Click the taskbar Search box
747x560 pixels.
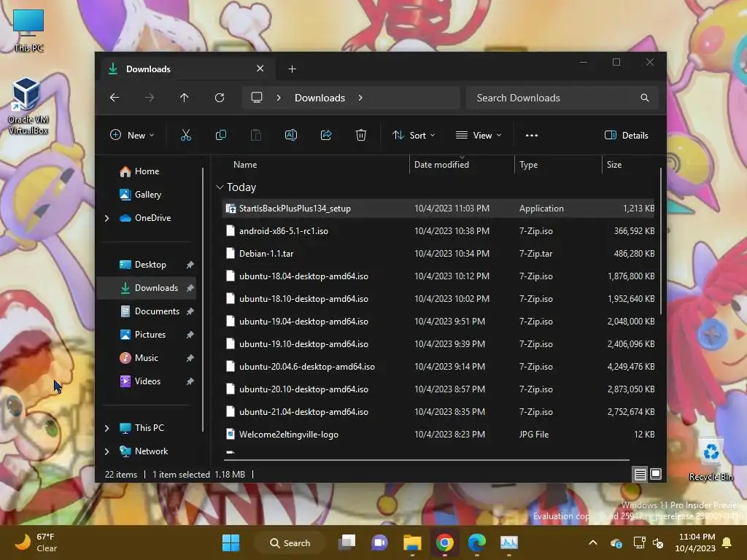[290, 542]
